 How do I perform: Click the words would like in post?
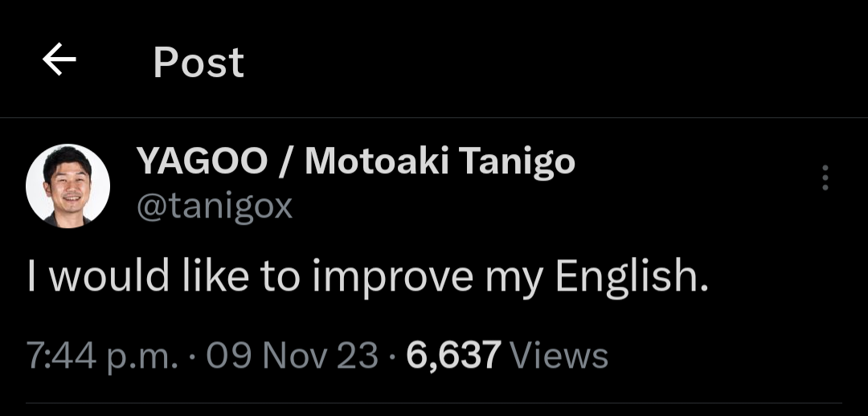[149, 275]
